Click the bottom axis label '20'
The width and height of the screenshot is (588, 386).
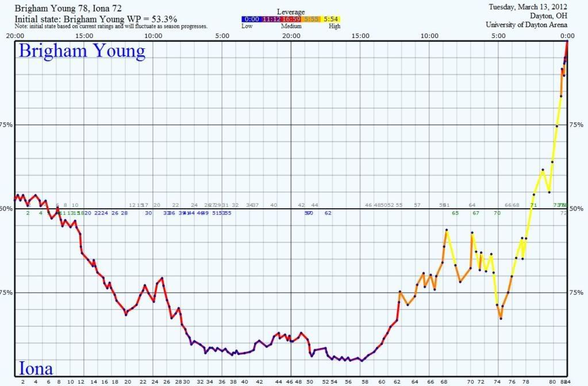click(128, 382)
